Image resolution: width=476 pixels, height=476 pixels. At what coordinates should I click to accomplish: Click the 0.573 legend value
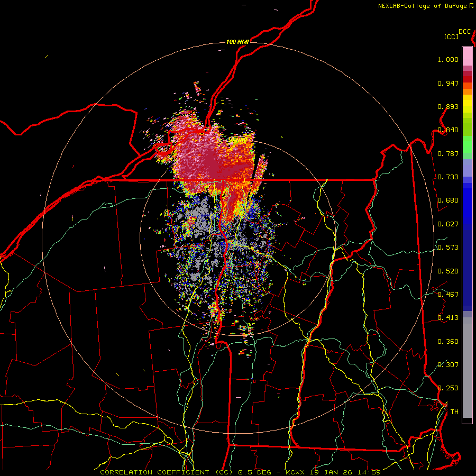coord(448,248)
